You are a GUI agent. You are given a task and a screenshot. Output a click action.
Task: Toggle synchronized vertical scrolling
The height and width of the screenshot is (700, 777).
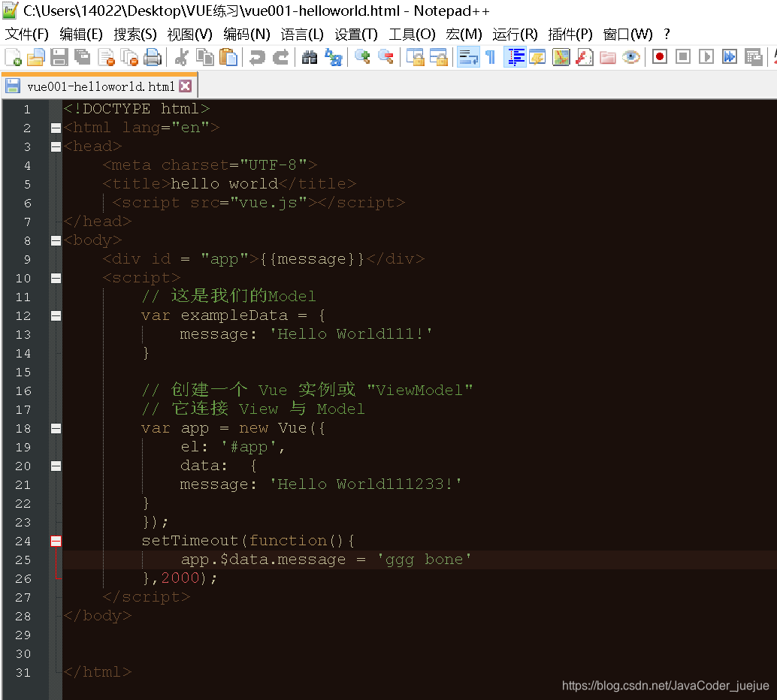[415, 57]
